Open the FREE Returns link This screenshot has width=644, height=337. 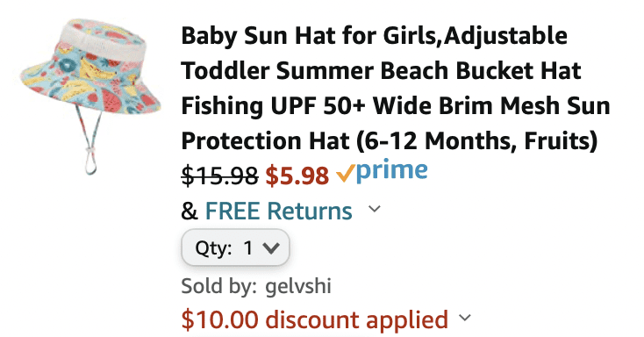278,211
